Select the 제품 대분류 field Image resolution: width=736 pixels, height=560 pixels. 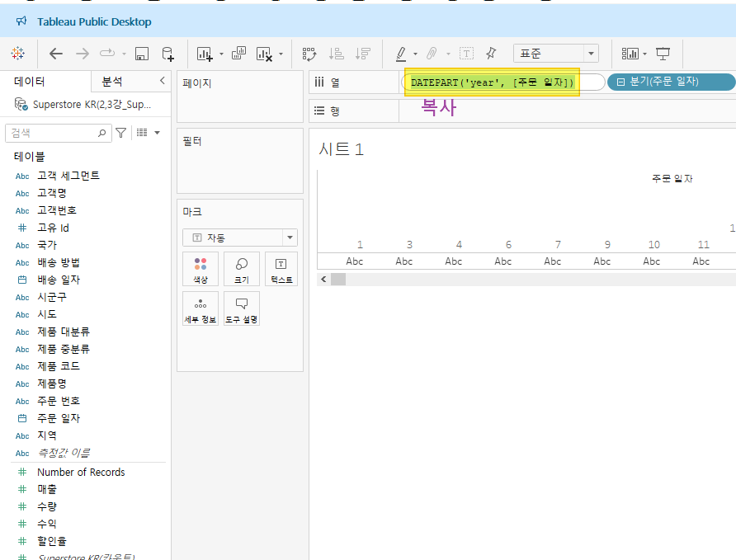(64, 332)
